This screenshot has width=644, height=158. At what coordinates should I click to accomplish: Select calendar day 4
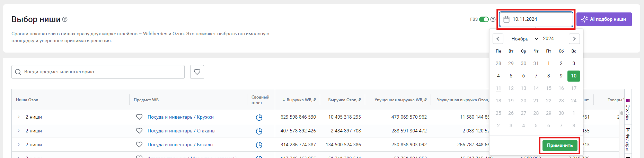(498, 76)
